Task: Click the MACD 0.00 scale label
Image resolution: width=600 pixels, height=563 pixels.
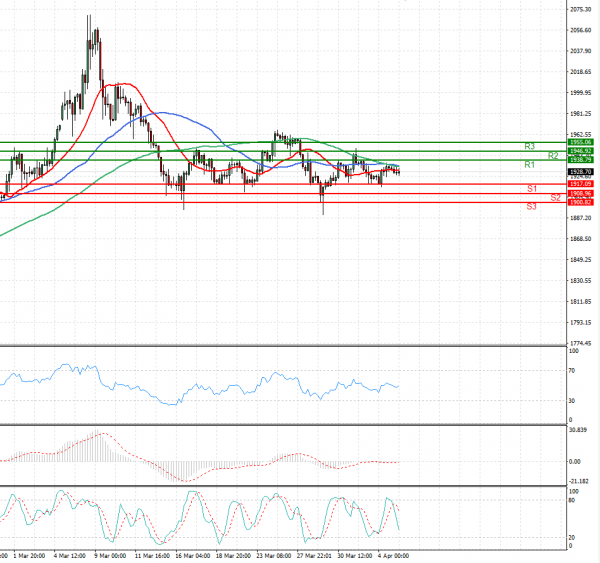Action: (575, 462)
